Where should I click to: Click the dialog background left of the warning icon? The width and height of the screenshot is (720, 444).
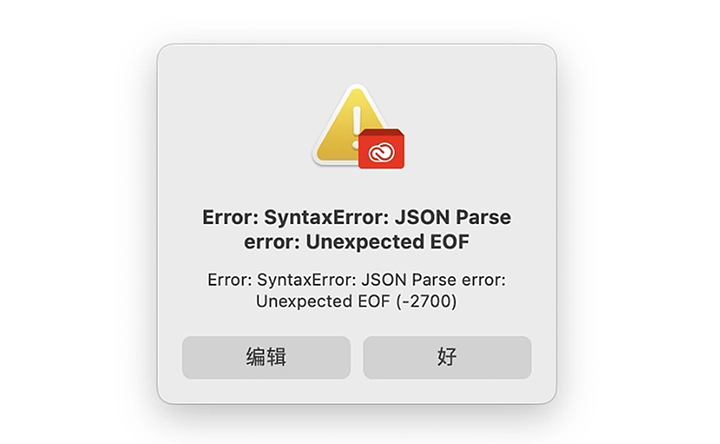coord(234,126)
